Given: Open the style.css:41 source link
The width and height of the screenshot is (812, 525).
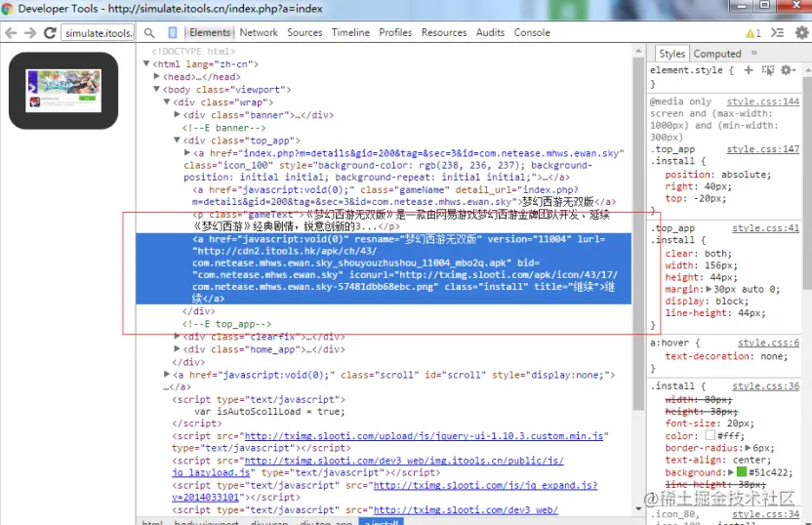Looking at the screenshot, I should pyautogui.click(x=765, y=227).
